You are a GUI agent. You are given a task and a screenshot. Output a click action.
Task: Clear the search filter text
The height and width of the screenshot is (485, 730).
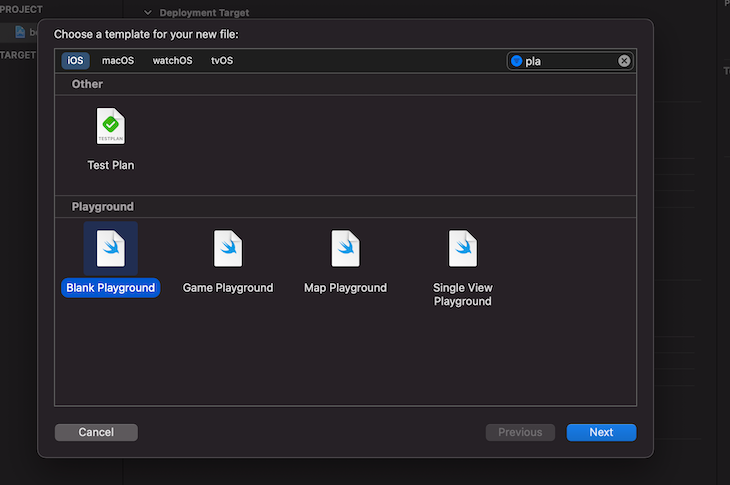click(624, 61)
